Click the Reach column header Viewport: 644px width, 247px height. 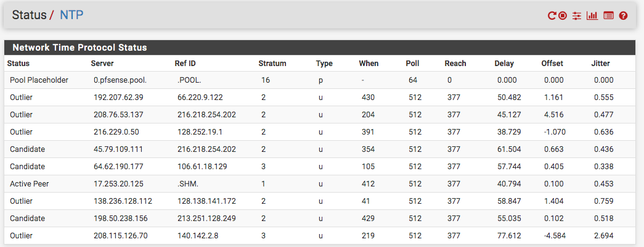pos(455,64)
